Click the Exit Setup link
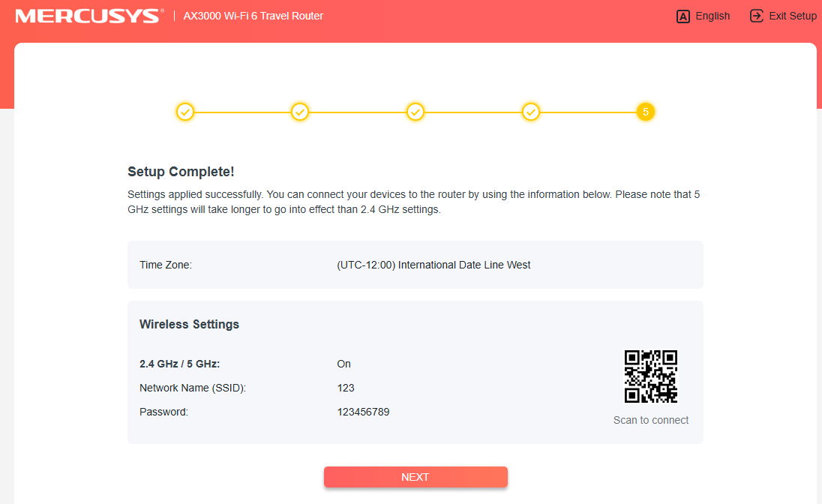Image resolution: width=822 pixels, height=504 pixels. tap(783, 16)
